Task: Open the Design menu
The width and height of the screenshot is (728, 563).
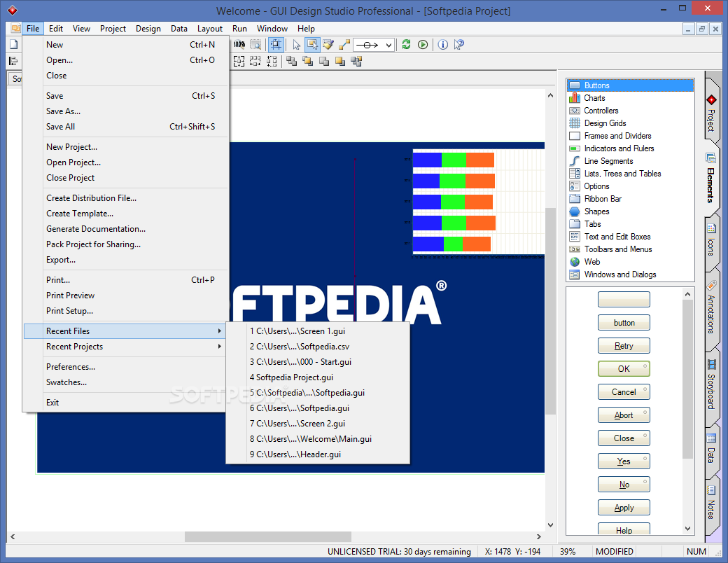Action: pyautogui.click(x=148, y=29)
